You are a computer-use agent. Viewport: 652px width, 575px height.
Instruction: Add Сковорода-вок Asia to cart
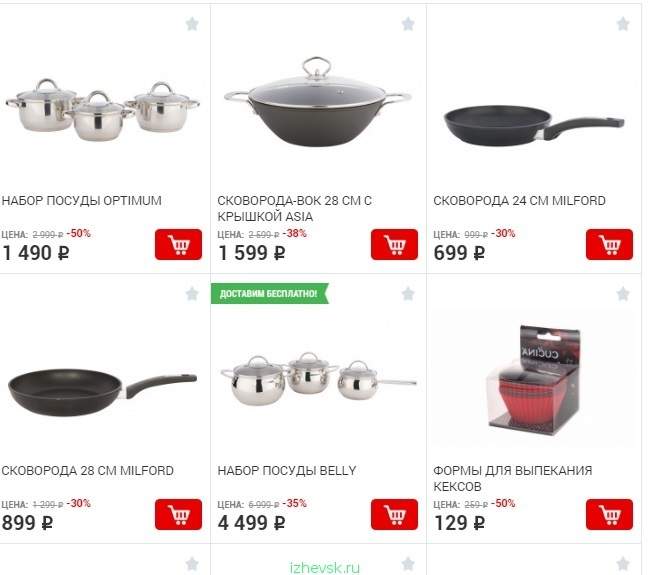tap(394, 244)
